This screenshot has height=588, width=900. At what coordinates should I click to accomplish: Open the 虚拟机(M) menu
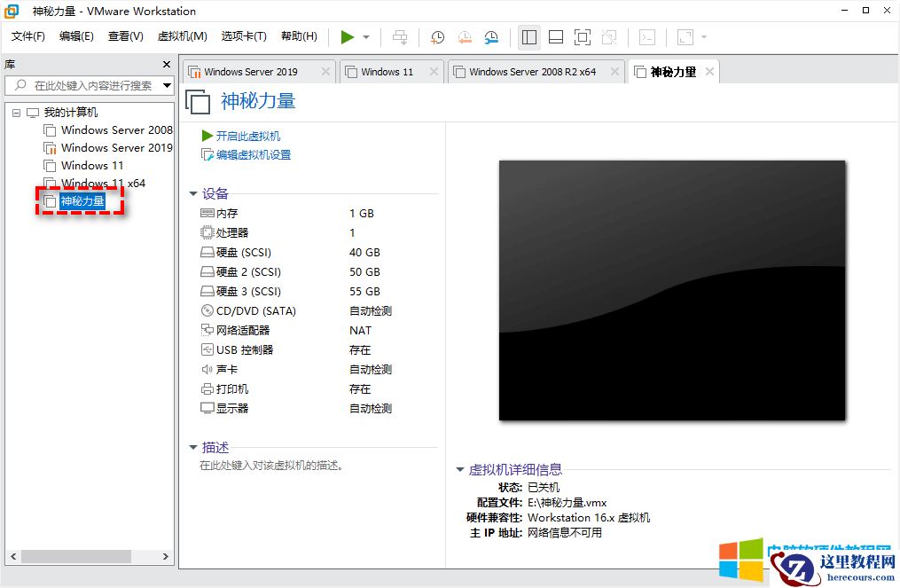tap(182, 36)
